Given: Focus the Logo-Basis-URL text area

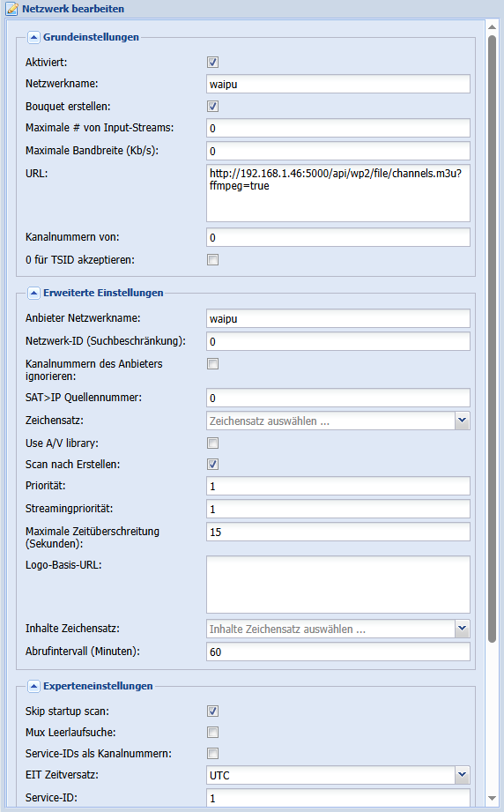Looking at the screenshot, I should click(x=337, y=585).
